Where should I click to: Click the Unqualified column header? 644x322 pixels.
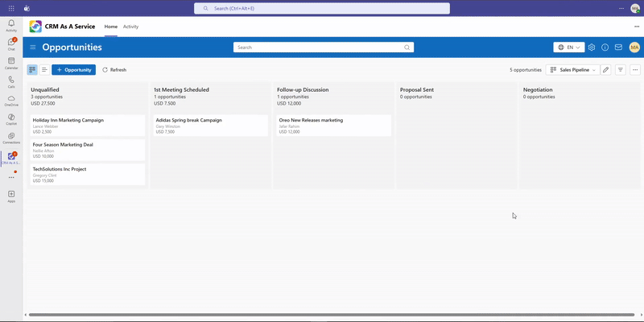(x=45, y=89)
